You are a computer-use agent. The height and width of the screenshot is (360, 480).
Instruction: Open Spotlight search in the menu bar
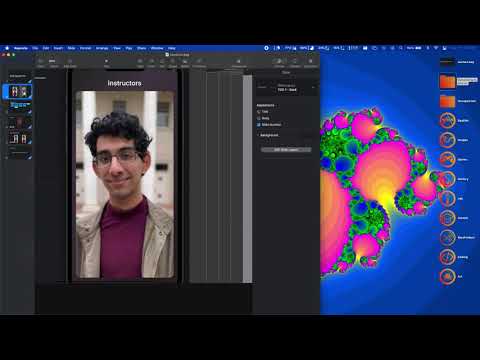[x=401, y=48]
